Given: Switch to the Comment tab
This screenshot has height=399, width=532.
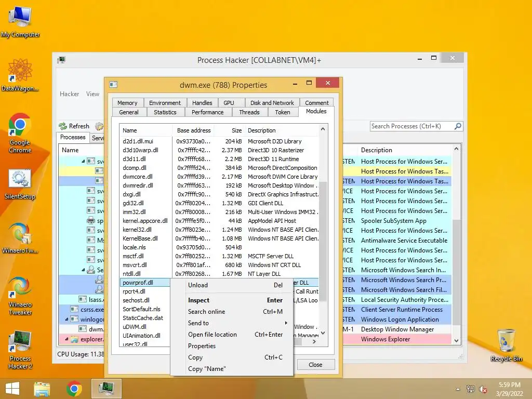Looking at the screenshot, I should pyautogui.click(x=316, y=103).
